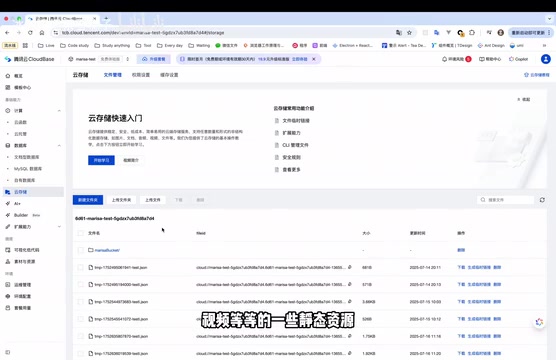Click 下载 for the 2025-07-14 20:13 file
Screen dimensions: 556x360
pos(461,284)
